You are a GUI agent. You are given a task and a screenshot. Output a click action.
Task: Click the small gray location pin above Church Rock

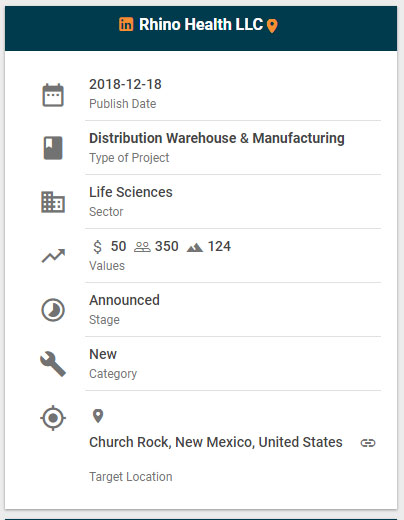point(98,416)
